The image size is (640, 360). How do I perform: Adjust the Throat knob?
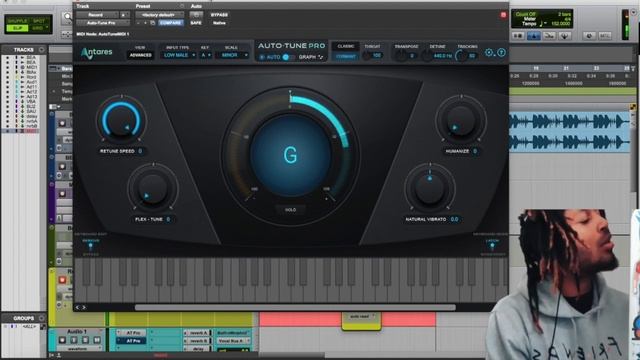click(367, 56)
